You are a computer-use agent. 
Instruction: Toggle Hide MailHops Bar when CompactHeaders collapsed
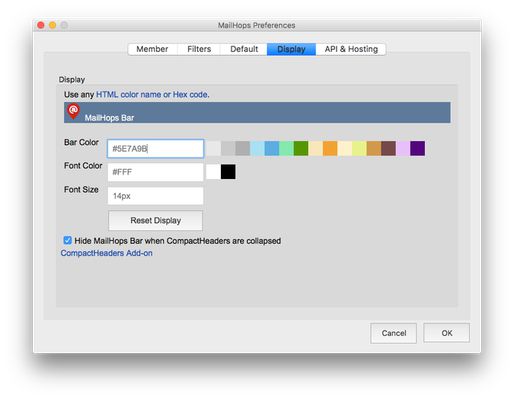68,240
